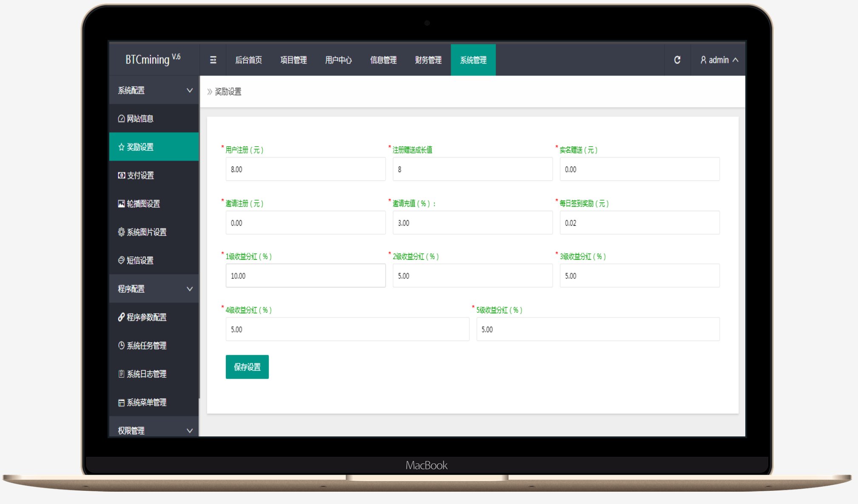Open 网站信息 in the sidebar

point(154,119)
